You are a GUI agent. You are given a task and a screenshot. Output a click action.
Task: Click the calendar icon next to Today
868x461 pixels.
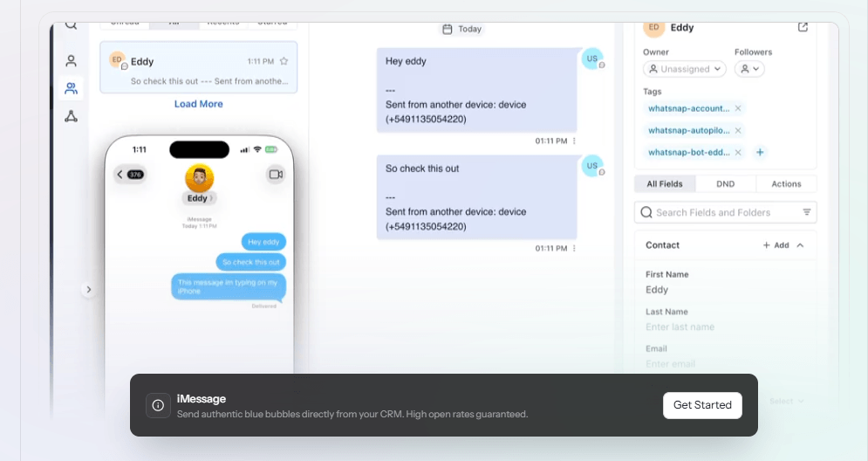click(x=448, y=30)
